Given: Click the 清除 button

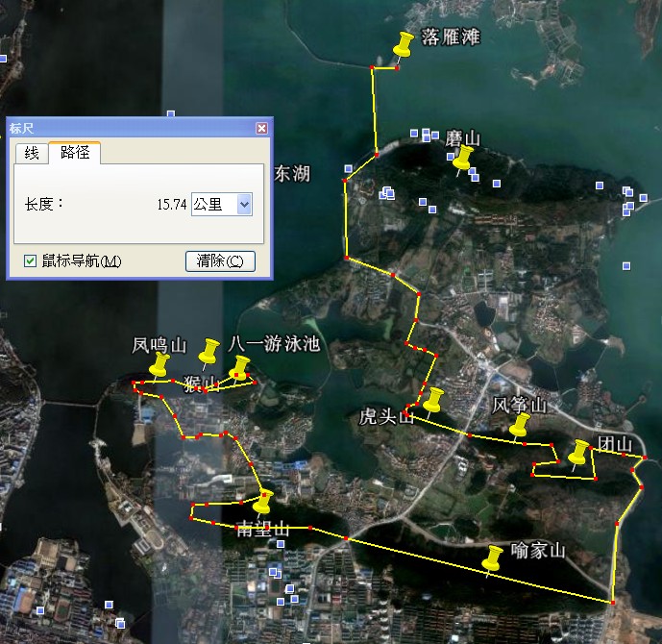Looking at the screenshot, I should coord(220,261).
